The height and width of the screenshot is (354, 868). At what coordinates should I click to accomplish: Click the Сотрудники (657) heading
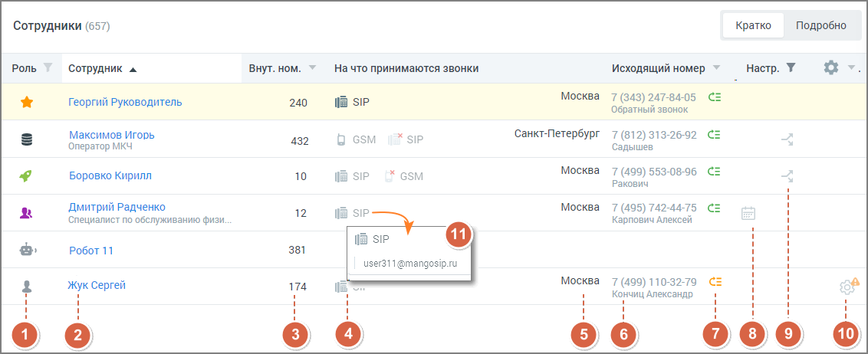point(61,26)
